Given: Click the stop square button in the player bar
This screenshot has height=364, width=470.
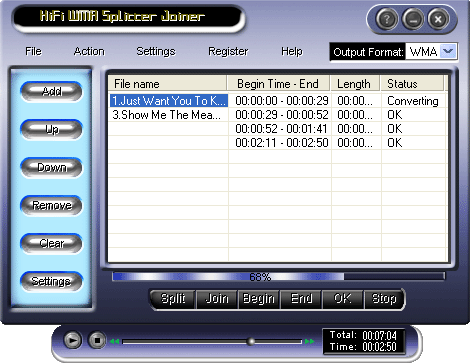Looking at the screenshot, I should click(x=97, y=340).
